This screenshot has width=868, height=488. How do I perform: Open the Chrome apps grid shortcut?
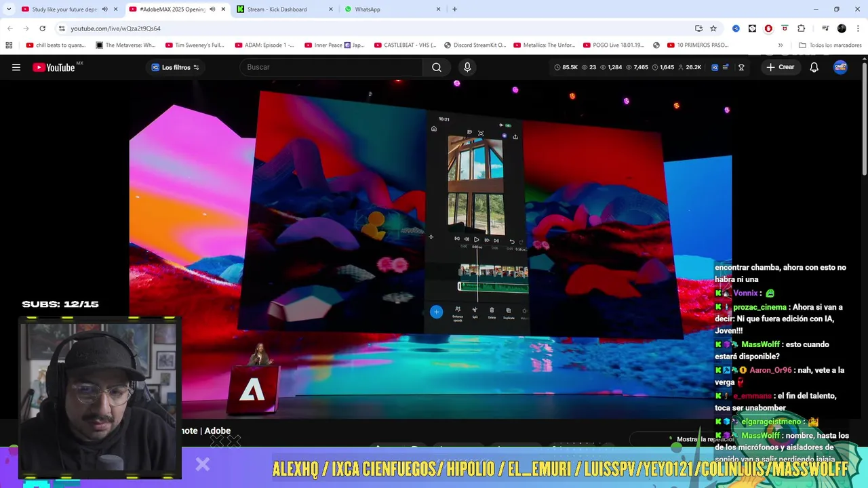point(9,45)
